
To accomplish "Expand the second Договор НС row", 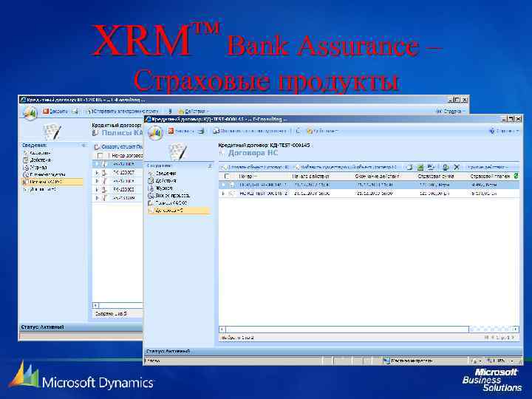I will click(x=223, y=193).
